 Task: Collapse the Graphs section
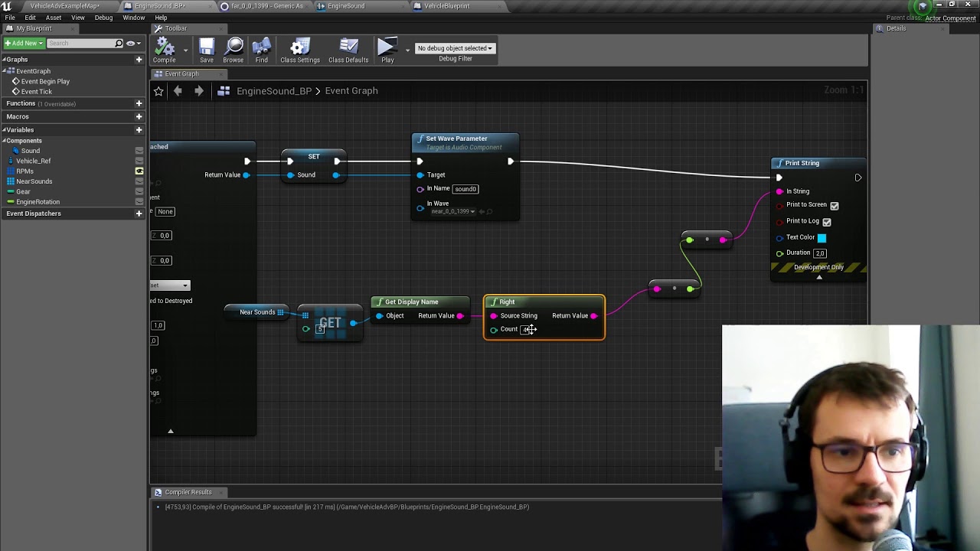click(x=4, y=60)
